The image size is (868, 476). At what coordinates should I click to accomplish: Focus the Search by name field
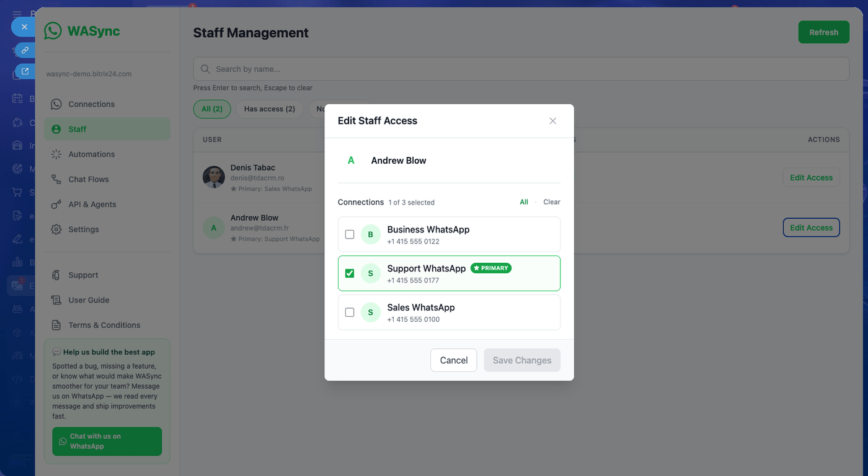point(521,69)
